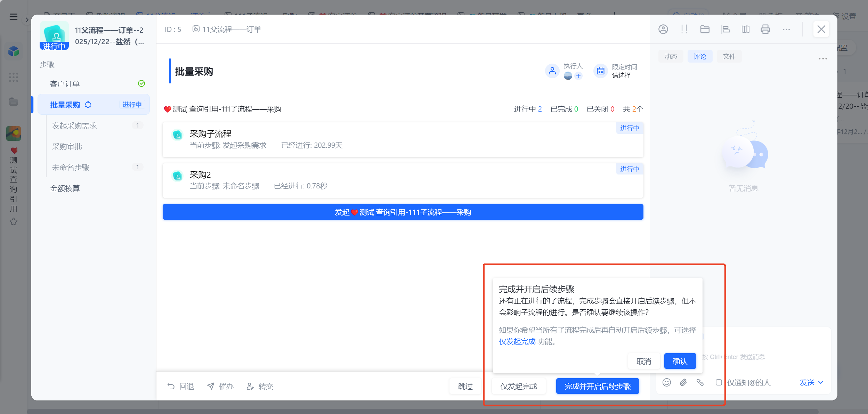Click the 催办 action
868x414 pixels.
pos(220,386)
